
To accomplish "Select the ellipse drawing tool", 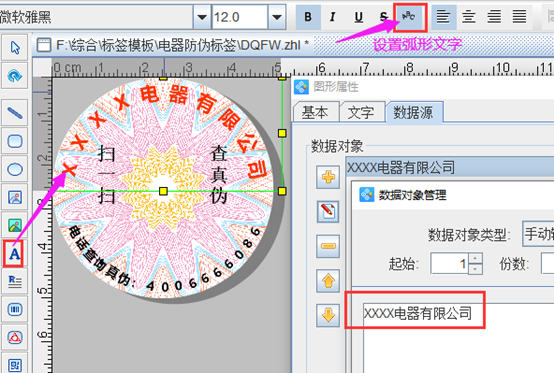I will [x=14, y=169].
